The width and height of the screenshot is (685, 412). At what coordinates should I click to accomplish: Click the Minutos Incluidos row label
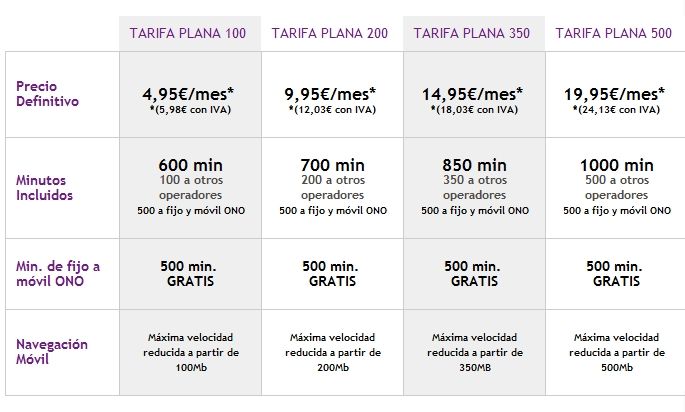[45, 187]
